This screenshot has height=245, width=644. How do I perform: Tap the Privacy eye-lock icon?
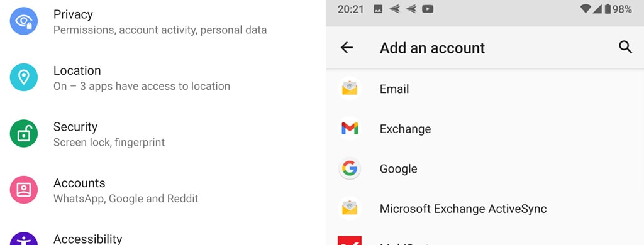(x=24, y=21)
